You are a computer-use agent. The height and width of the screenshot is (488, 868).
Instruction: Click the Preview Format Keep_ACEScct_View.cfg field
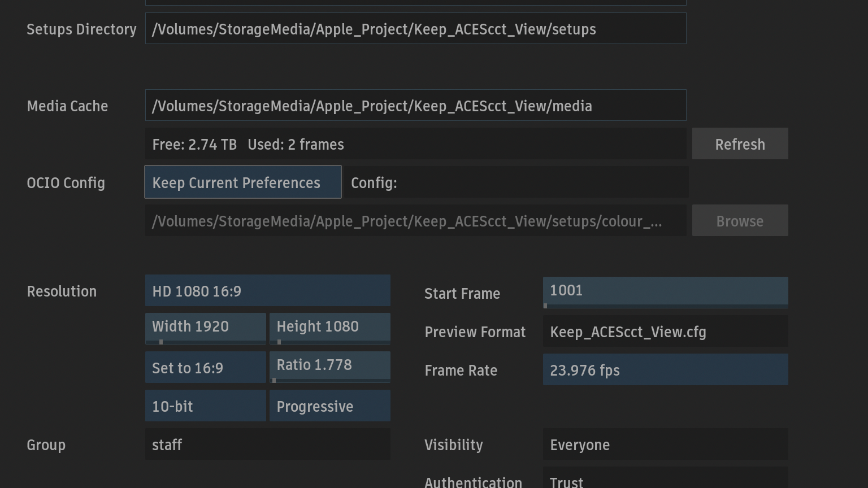[x=665, y=332]
